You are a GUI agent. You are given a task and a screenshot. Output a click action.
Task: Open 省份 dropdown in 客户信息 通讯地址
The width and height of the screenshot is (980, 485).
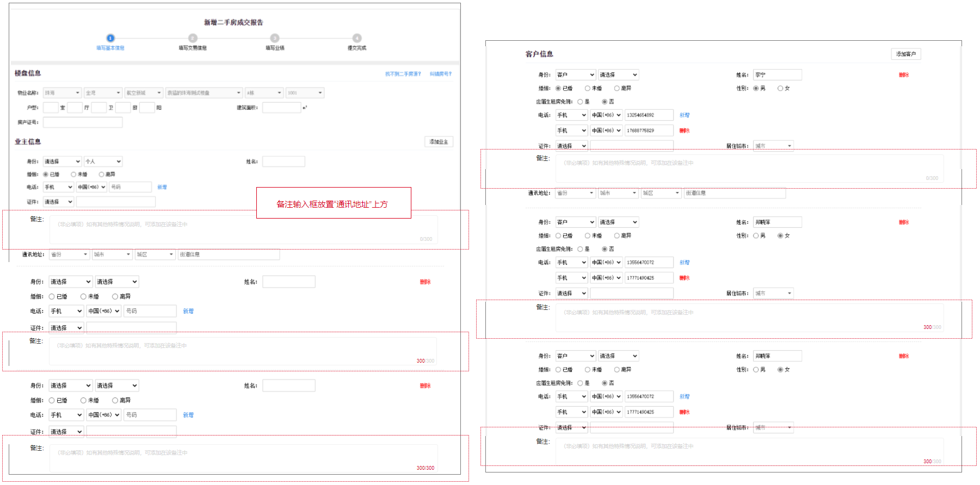[576, 193]
